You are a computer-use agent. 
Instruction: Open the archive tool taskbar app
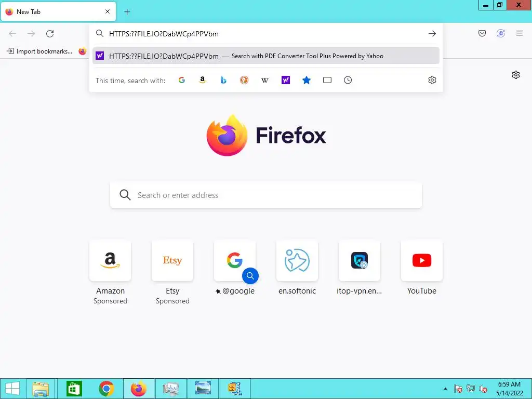tap(235, 389)
